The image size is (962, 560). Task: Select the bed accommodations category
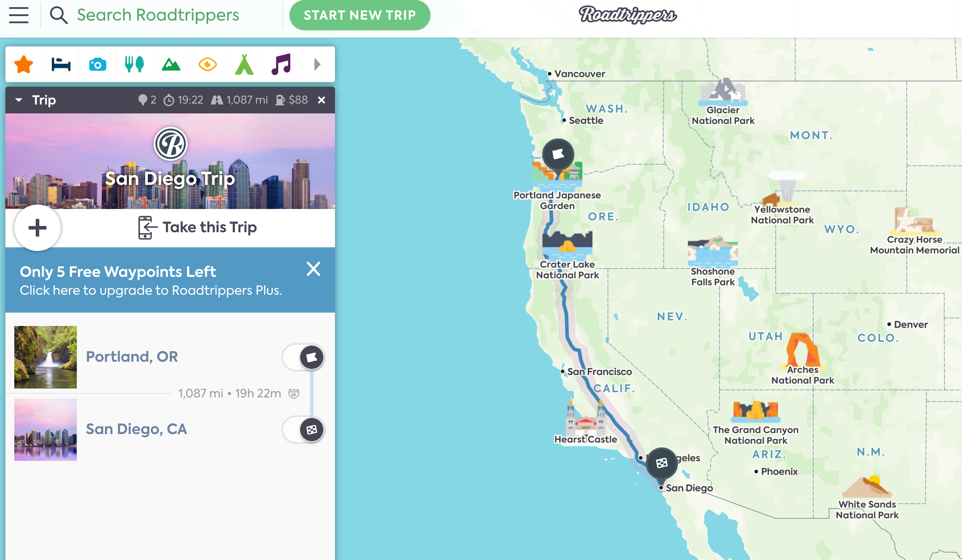61,64
